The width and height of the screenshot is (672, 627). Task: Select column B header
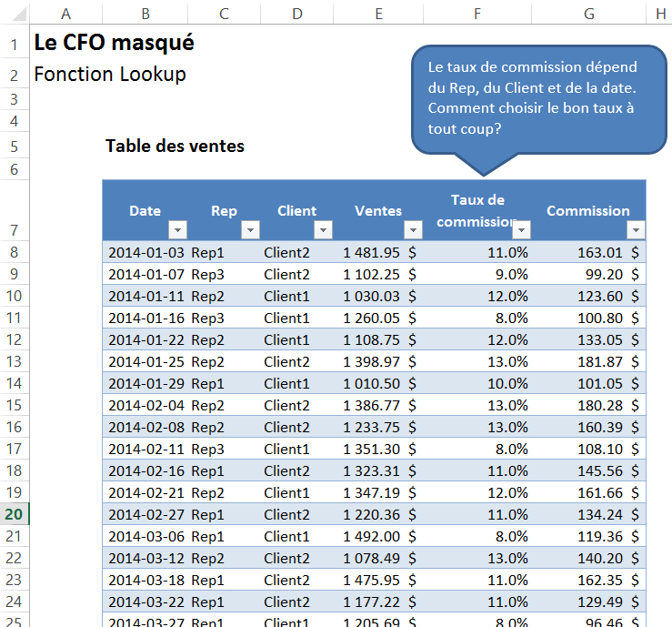click(145, 13)
